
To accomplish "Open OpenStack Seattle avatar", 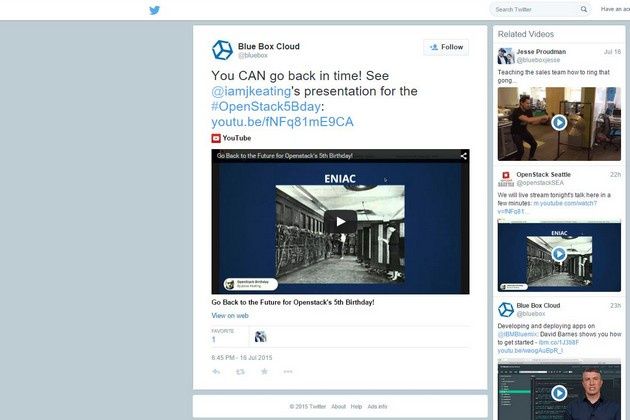I will click(506, 179).
